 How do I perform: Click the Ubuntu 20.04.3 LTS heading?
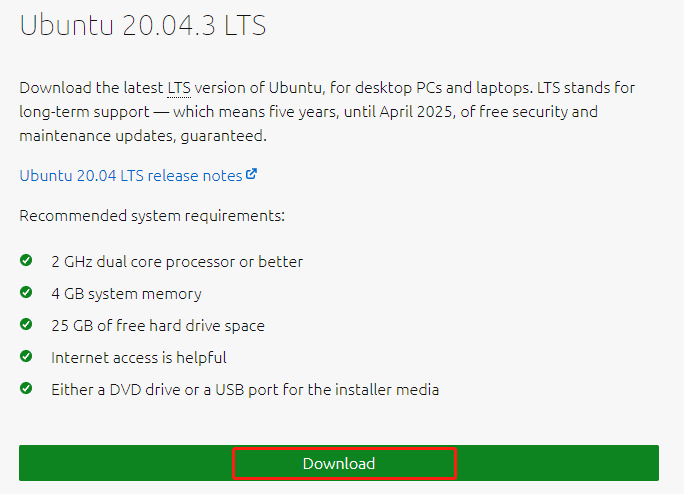pos(143,25)
